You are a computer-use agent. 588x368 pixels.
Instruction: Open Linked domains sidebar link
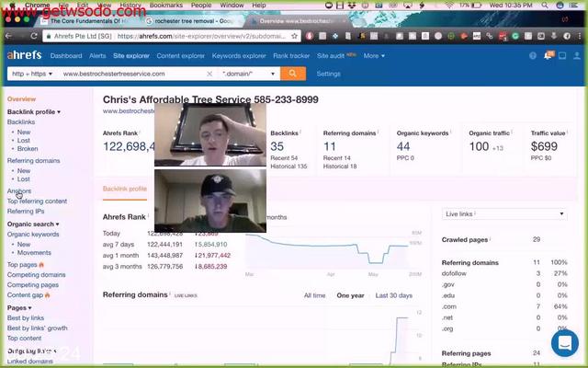tap(30, 362)
